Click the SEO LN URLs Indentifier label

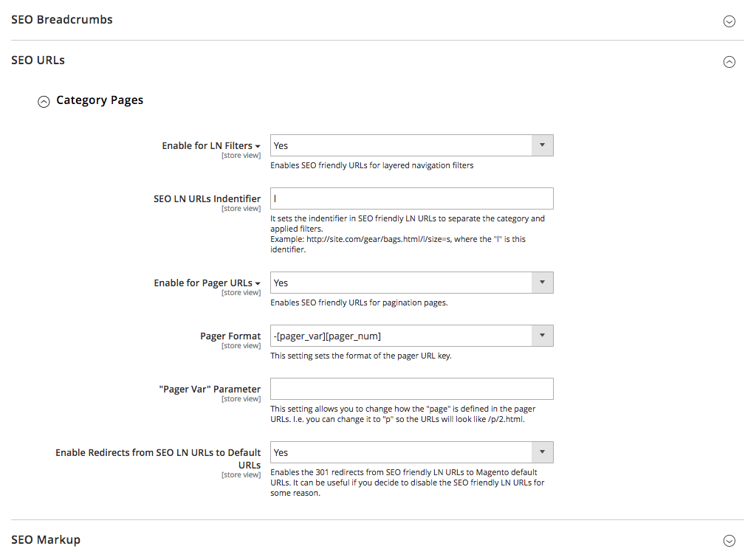(x=207, y=199)
